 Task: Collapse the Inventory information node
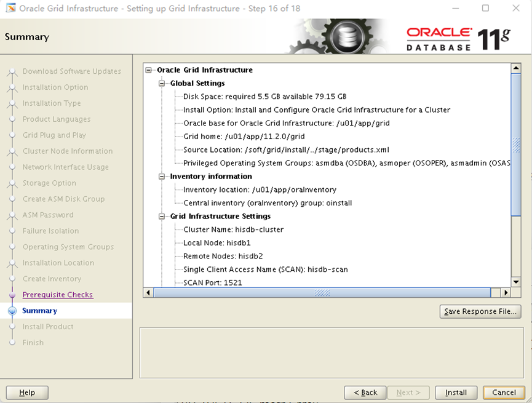[162, 176]
